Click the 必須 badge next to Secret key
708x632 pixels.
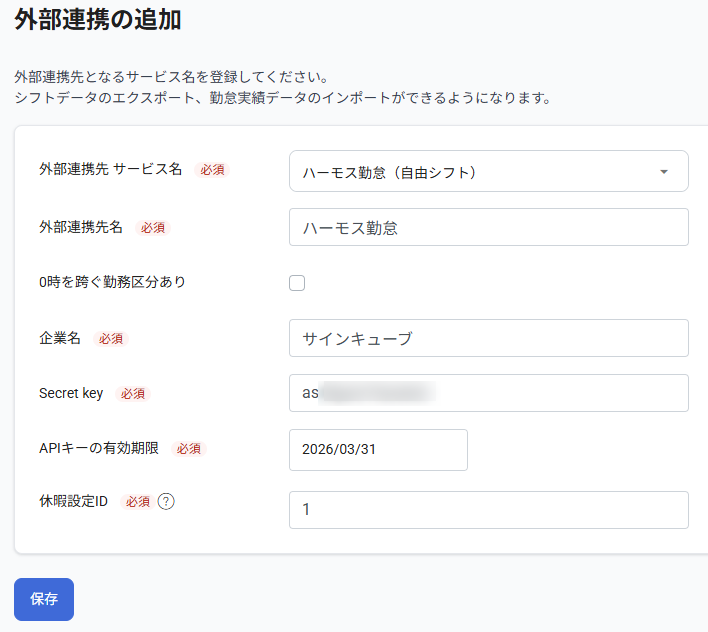click(x=133, y=394)
